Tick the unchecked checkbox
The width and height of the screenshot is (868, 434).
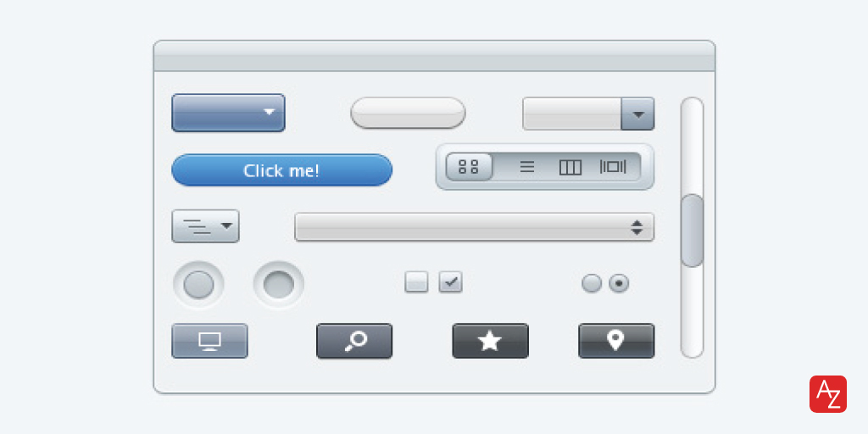pos(416,281)
